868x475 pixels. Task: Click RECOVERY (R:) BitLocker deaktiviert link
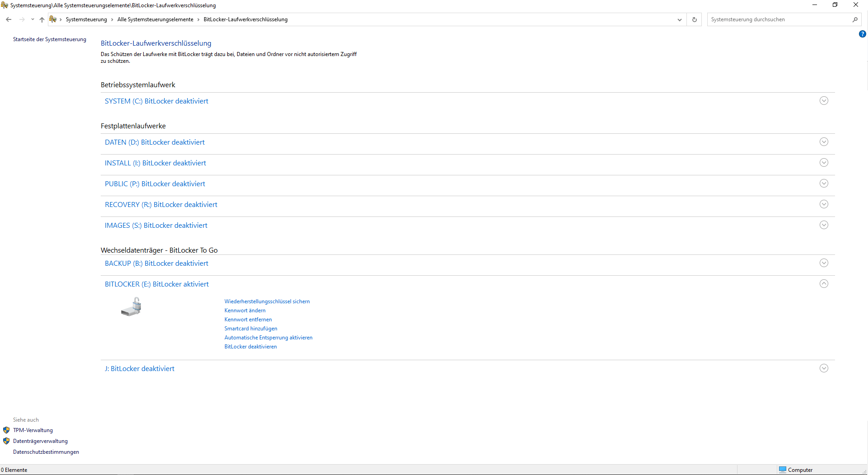tap(161, 205)
